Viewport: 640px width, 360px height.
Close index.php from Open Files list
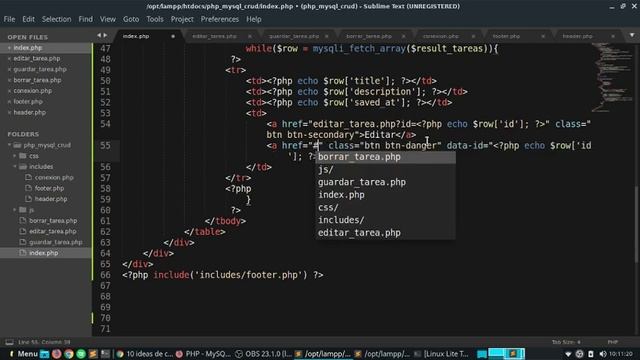click(9, 48)
